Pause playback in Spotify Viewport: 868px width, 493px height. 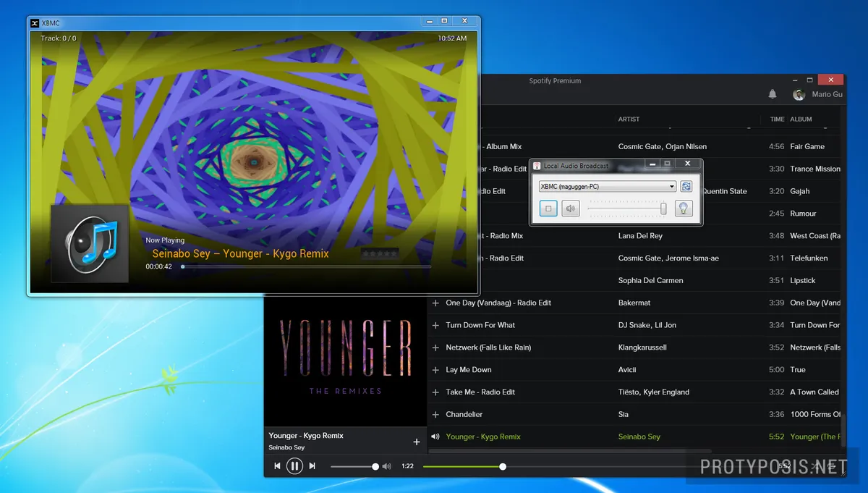[x=294, y=465]
